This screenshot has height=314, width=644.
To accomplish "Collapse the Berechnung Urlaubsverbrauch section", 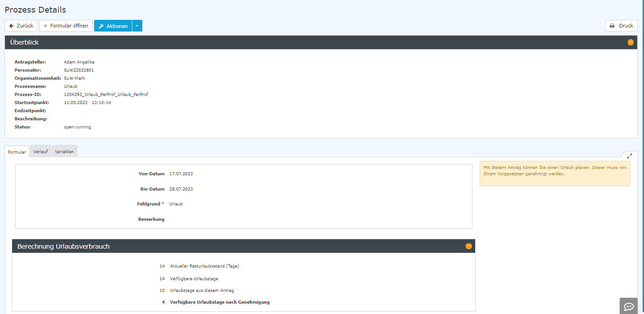I will pyautogui.click(x=468, y=246).
